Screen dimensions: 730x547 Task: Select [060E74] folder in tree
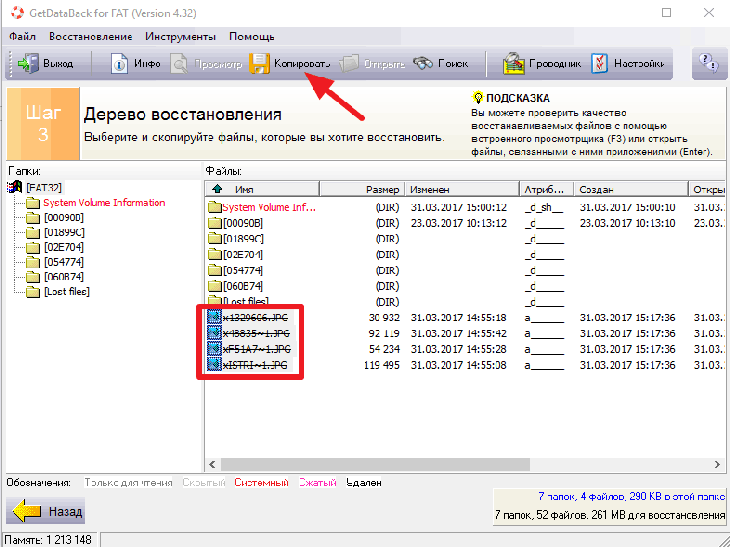click(x=64, y=277)
